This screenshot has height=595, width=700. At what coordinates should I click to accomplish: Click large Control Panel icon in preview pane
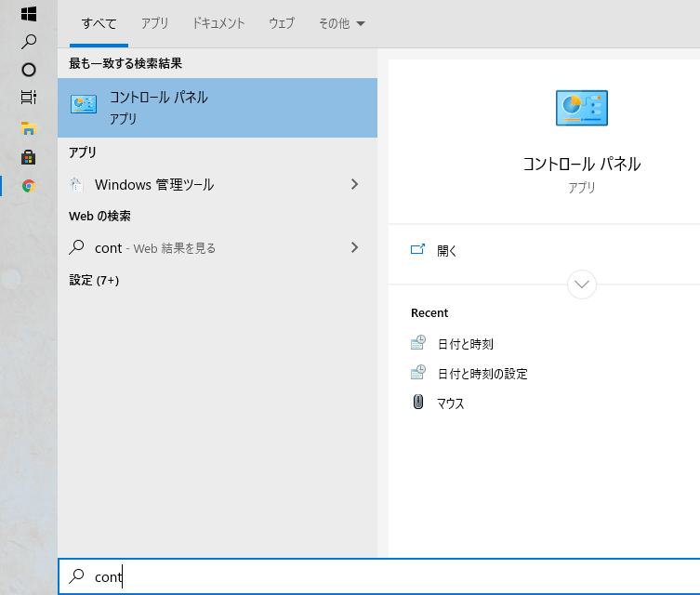click(581, 108)
